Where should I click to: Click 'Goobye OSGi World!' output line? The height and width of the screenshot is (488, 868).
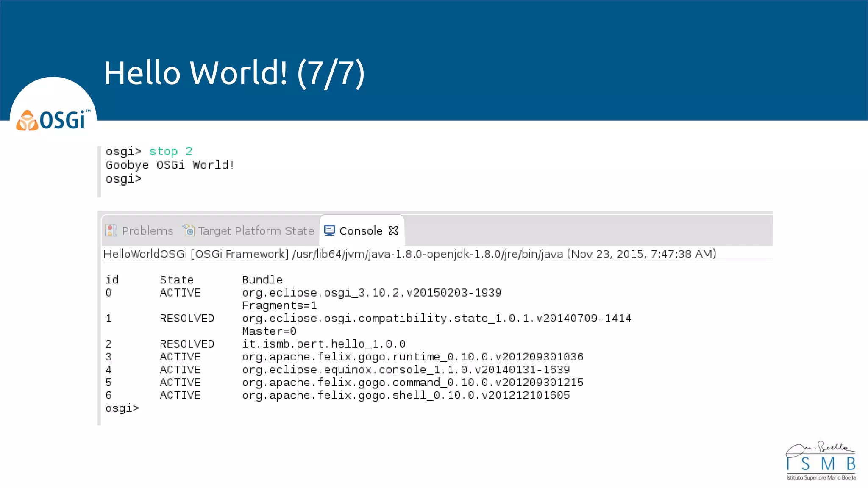(170, 165)
